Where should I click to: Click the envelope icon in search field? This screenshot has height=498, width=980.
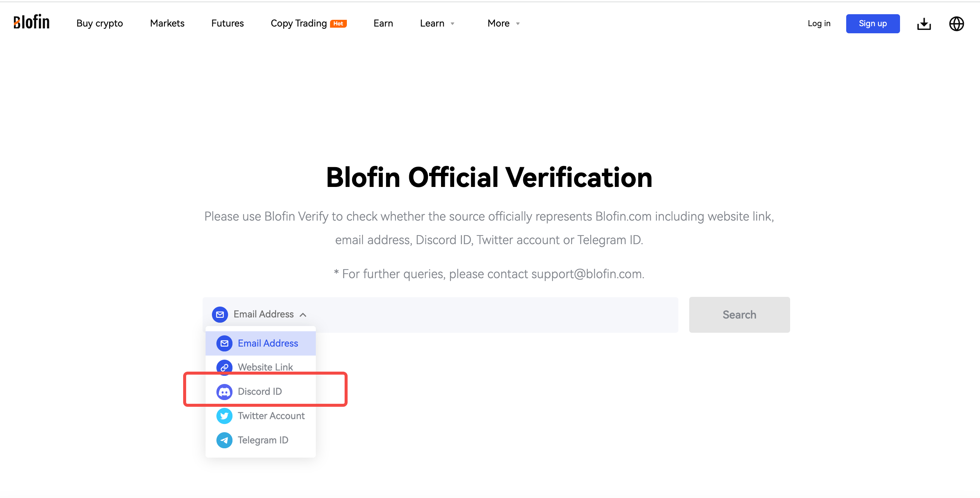coord(220,315)
